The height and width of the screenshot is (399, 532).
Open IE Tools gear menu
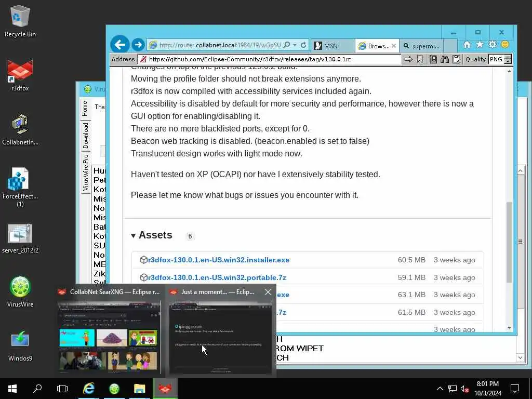tap(493, 45)
